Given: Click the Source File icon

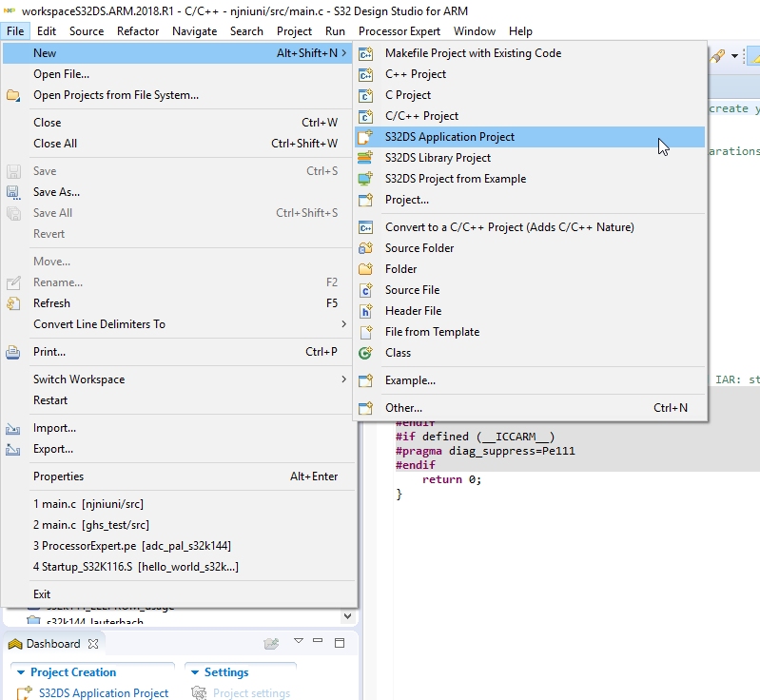Looking at the screenshot, I should pyautogui.click(x=366, y=290).
